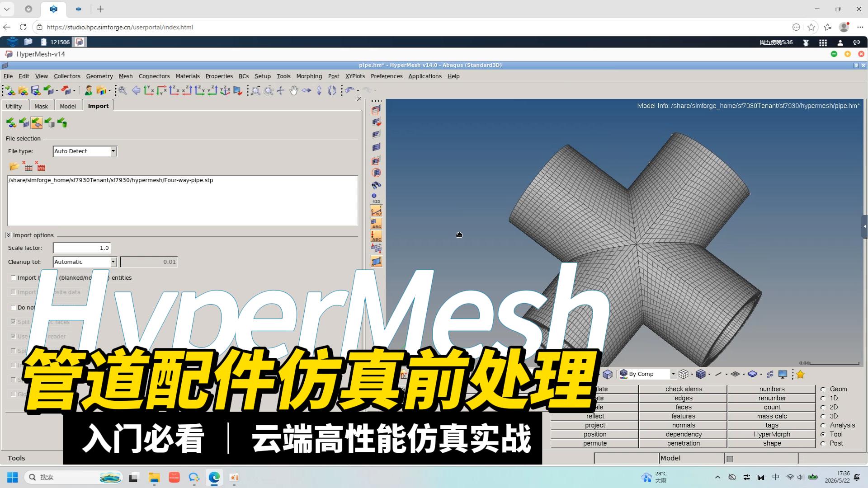Select the Tool radio button
The image size is (868, 488).
pos(823,434)
